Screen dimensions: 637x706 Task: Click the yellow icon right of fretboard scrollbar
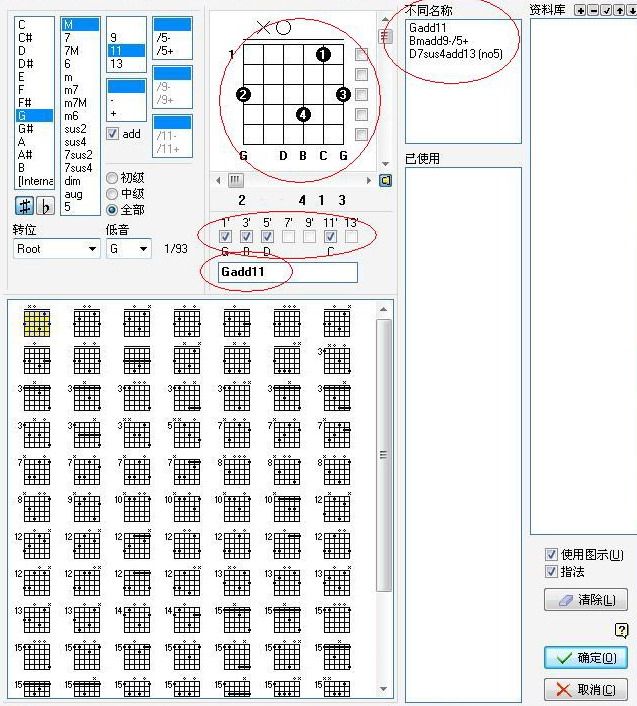coord(386,180)
